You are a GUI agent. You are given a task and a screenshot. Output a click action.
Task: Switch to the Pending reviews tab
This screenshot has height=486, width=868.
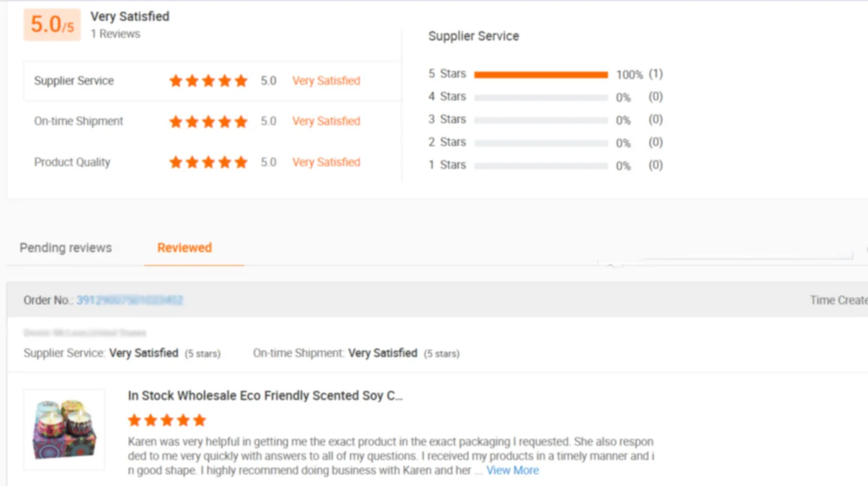pos(66,248)
